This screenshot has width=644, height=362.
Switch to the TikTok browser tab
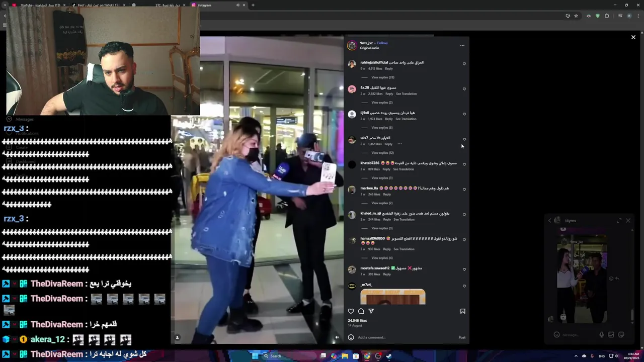coord(98,5)
